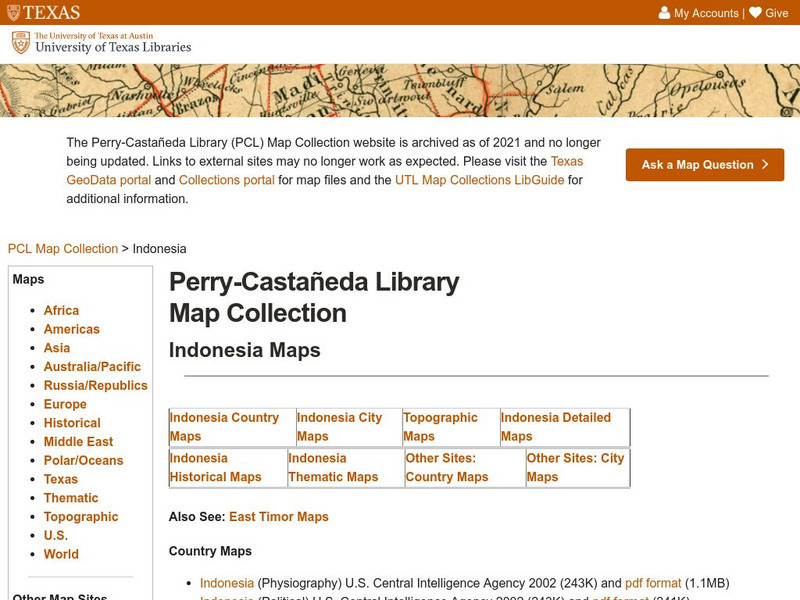The height and width of the screenshot is (600, 800).
Task: Select Africa in the Maps sidebar
Action: coord(61,310)
